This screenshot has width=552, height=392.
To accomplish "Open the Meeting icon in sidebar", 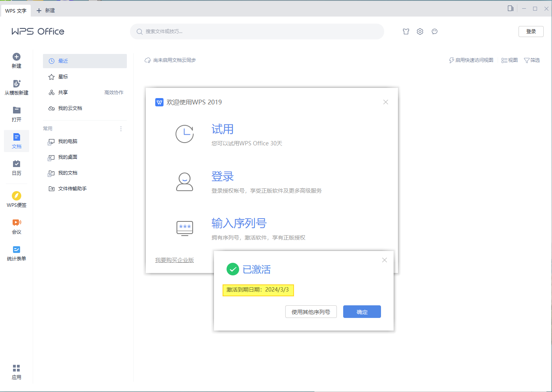I will pos(17,223).
